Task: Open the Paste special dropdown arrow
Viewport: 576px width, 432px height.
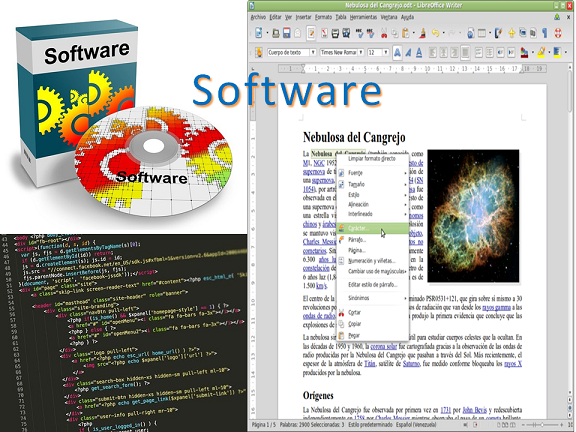Action: (414, 33)
